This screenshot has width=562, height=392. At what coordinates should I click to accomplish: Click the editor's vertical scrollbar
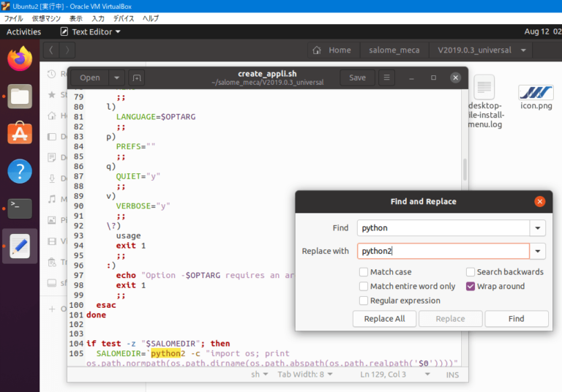[464, 170]
